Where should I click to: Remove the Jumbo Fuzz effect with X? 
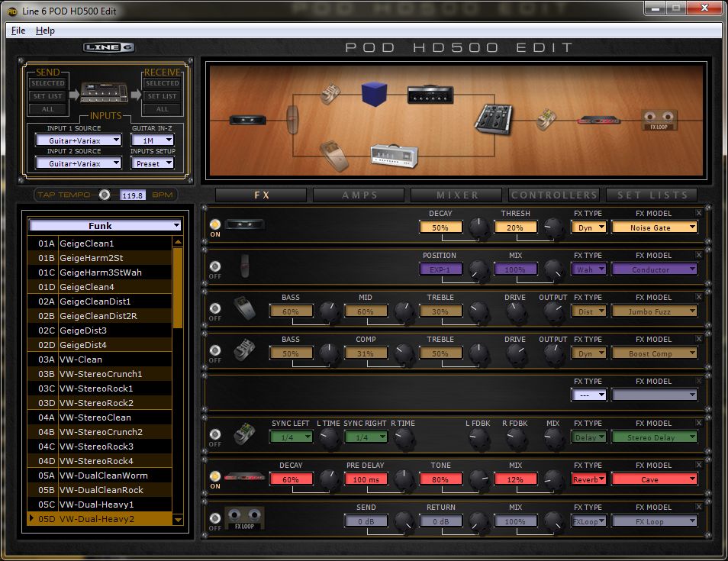click(x=699, y=297)
